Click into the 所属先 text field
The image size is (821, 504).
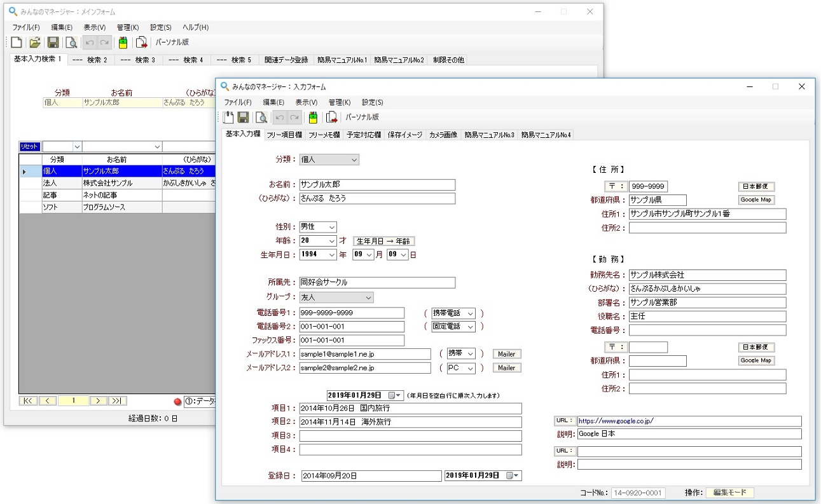(377, 283)
